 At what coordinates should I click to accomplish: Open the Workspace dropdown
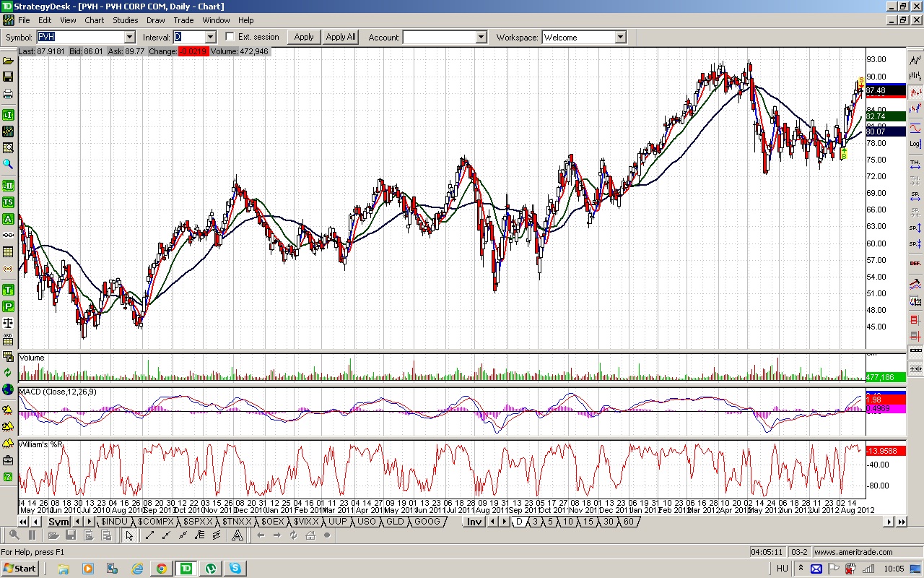(x=620, y=37)
